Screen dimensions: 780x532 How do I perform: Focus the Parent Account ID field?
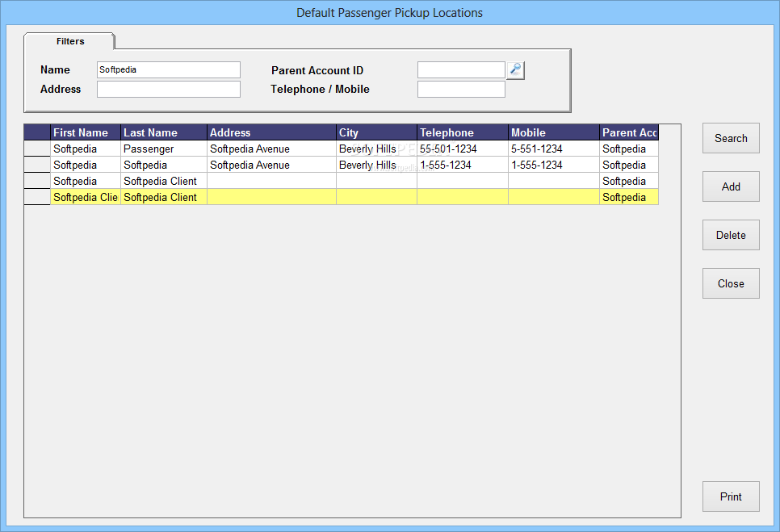click(461, 69)
